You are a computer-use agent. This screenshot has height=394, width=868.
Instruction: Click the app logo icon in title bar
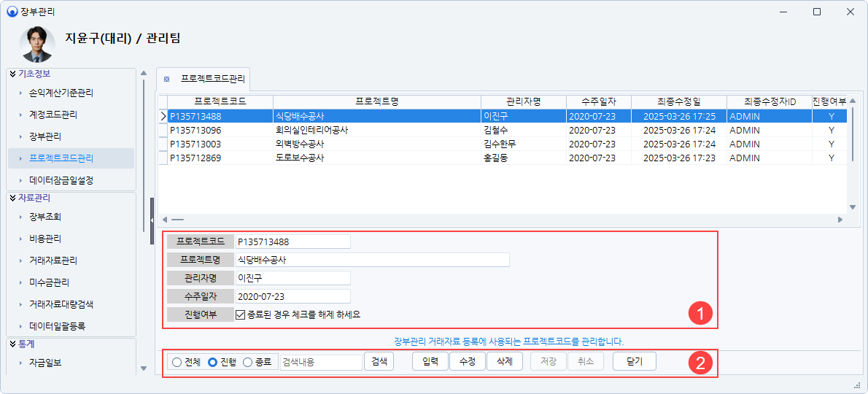(12, 12)
